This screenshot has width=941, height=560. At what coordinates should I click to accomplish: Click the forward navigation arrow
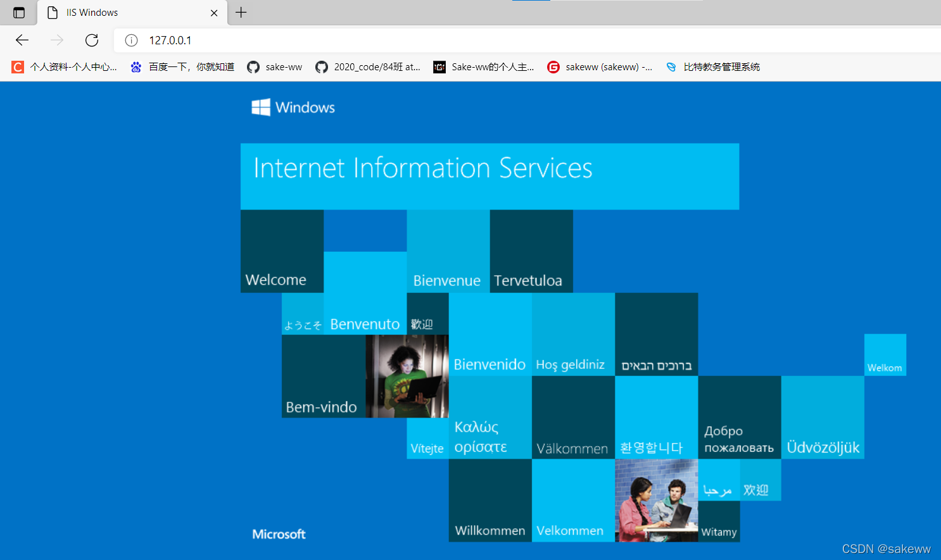coord(57,40)
